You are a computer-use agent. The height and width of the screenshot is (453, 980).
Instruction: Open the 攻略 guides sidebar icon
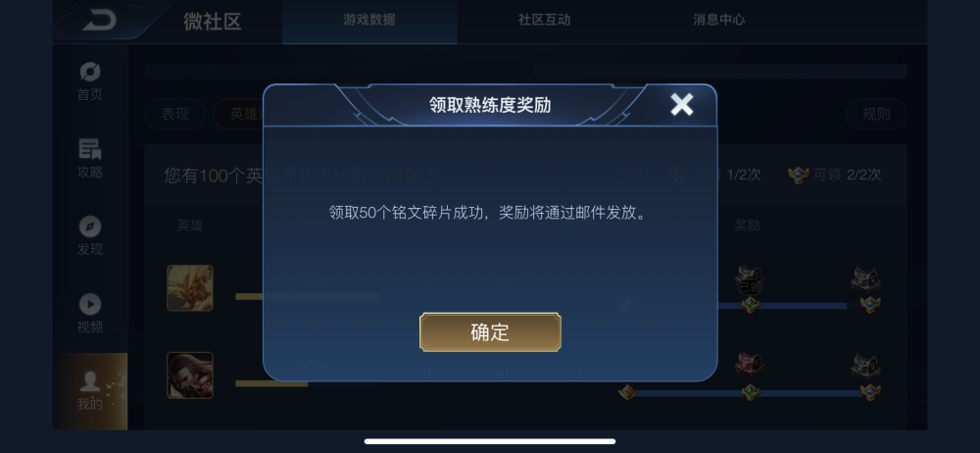pos(90,159)
